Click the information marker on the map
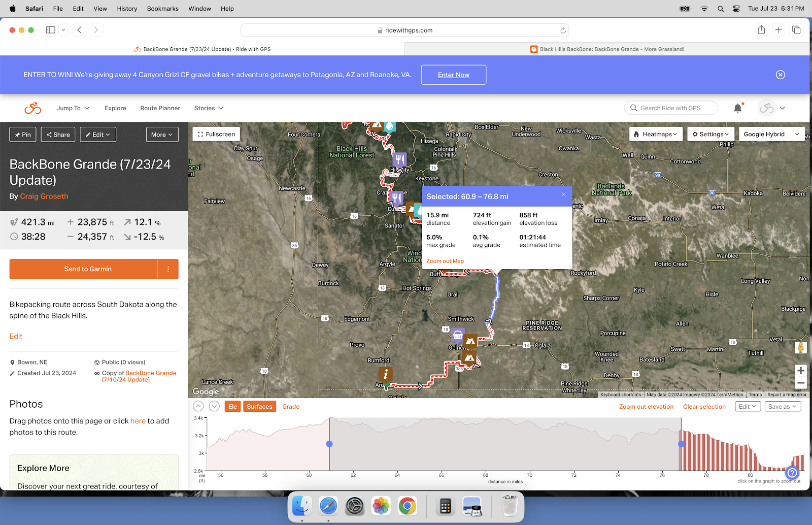Image resolution: width=812 pixels, height=525 pixels. (x=386, y=375)
